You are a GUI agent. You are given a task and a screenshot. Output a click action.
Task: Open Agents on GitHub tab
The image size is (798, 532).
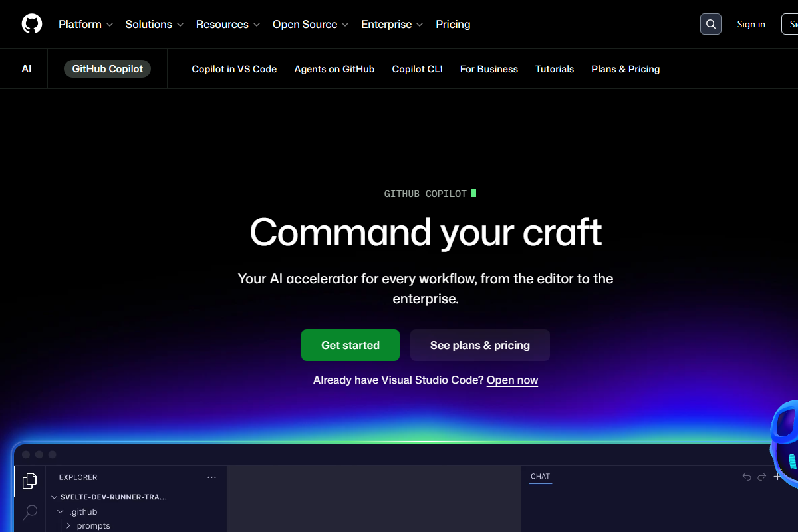pyautogui.click(x=334, y=69)
